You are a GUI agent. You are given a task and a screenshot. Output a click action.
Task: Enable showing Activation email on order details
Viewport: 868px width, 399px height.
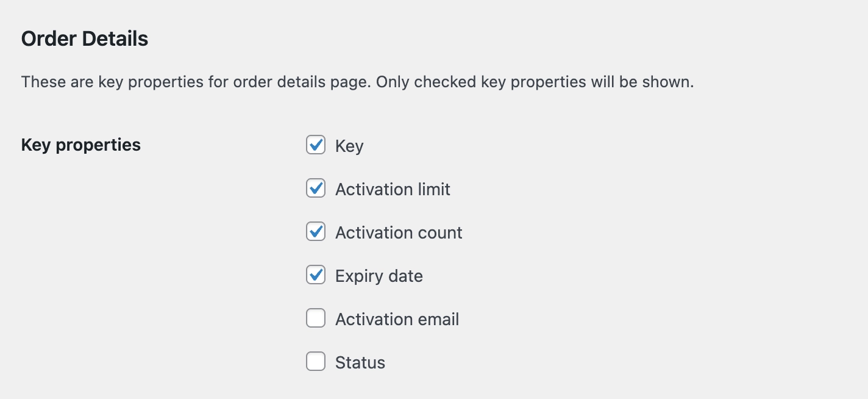[x=315, y=318]
